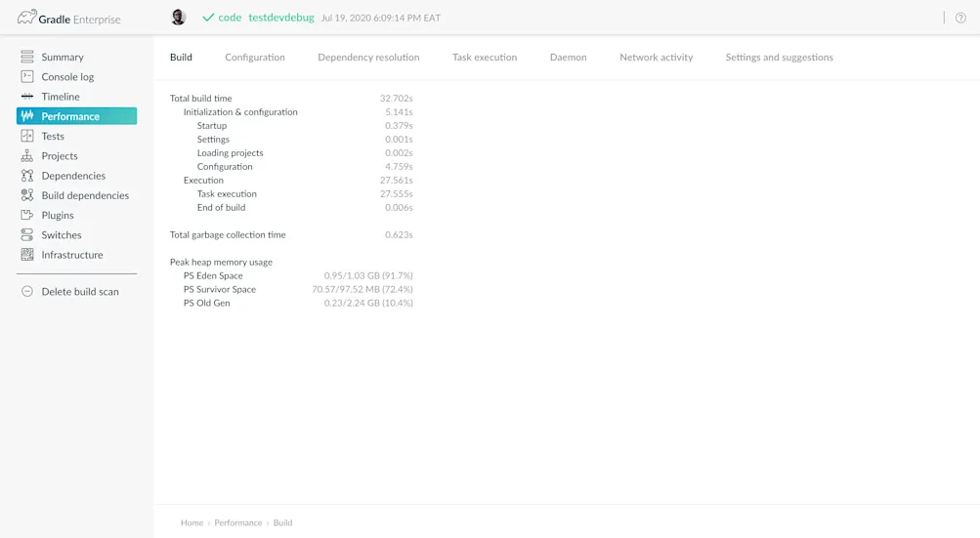This screenshot has height=538, width=980.
Task: Click the Tests sidebar icon
Action: pos(27,137)
